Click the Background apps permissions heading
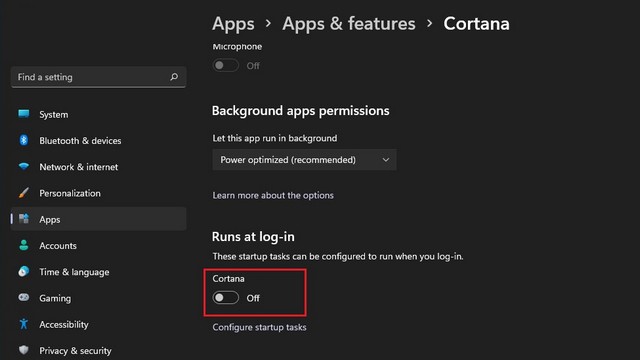 [300, 111]
